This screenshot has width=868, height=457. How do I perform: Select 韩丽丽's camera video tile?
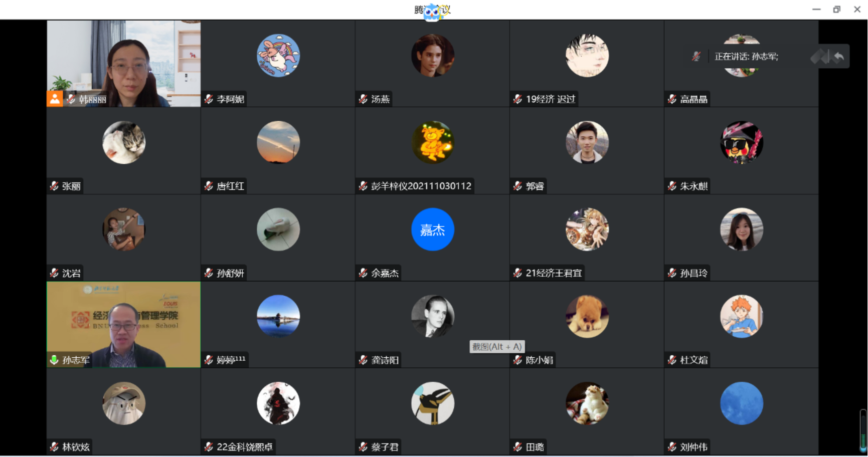tap(124, 64)
